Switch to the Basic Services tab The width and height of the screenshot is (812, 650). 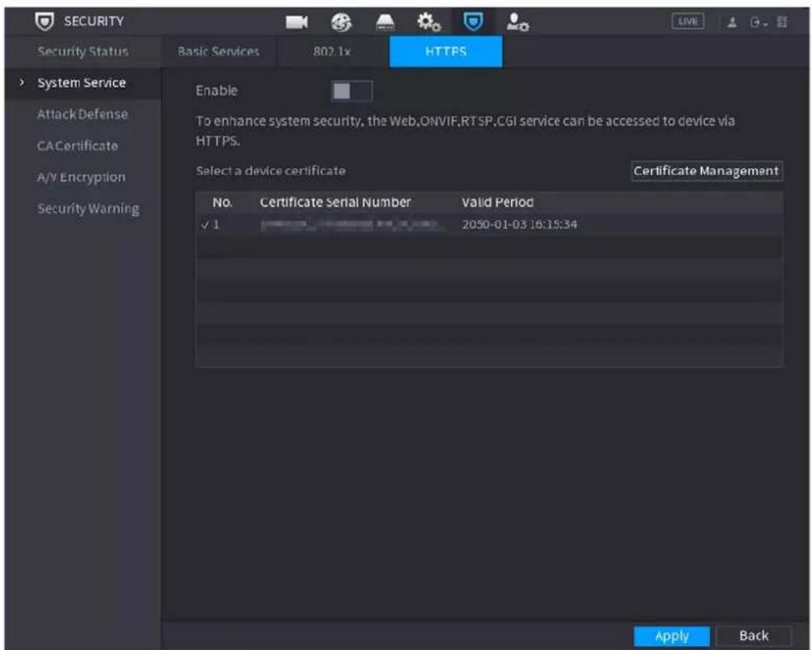click(x=218, y=52)
